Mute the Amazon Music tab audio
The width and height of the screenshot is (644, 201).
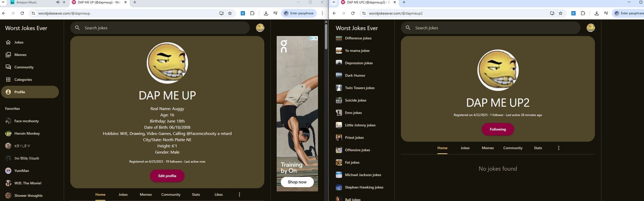[x=58, y=2]
